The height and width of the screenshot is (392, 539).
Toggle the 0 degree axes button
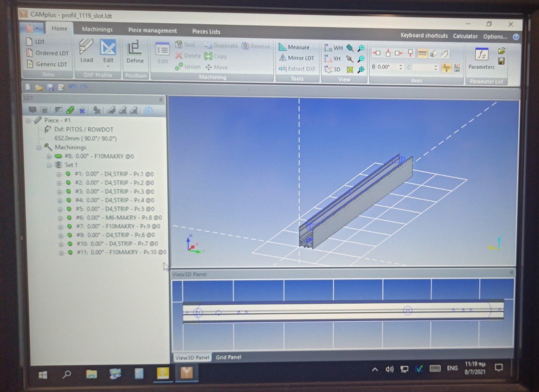pos(446,68)
